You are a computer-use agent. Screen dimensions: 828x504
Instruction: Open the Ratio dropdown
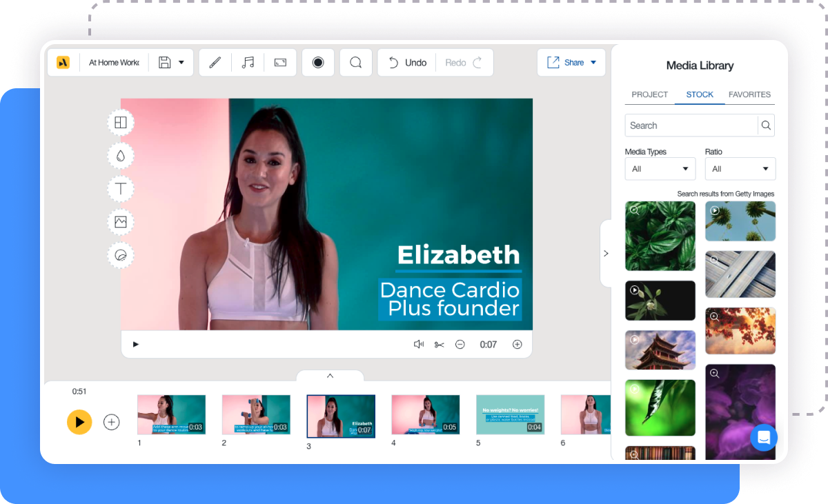[740, 168]
